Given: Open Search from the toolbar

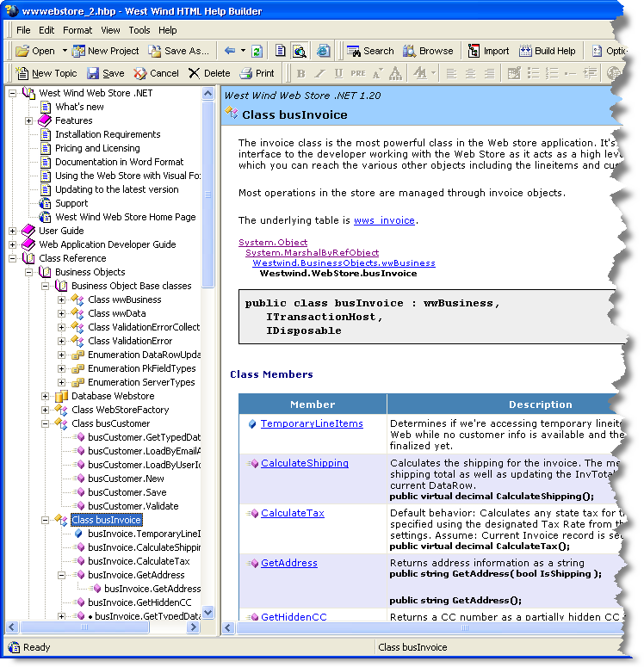Looking at the screenshot, I should pos(370,51).
